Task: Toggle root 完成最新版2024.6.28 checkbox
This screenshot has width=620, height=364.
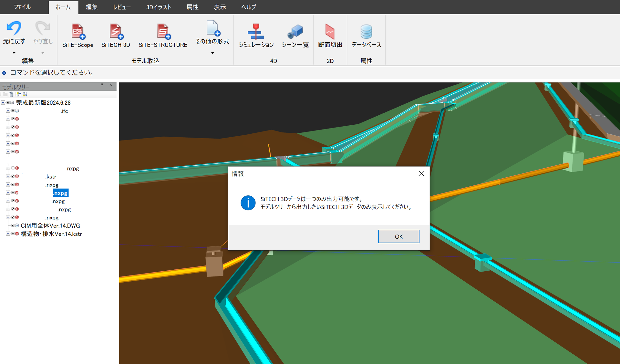Action: (x=8, y=102)
